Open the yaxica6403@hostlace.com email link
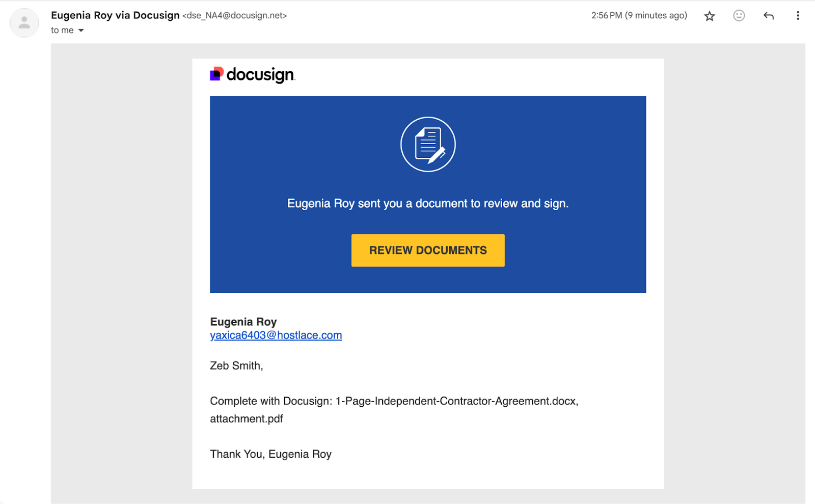 (x=276, y=335)
